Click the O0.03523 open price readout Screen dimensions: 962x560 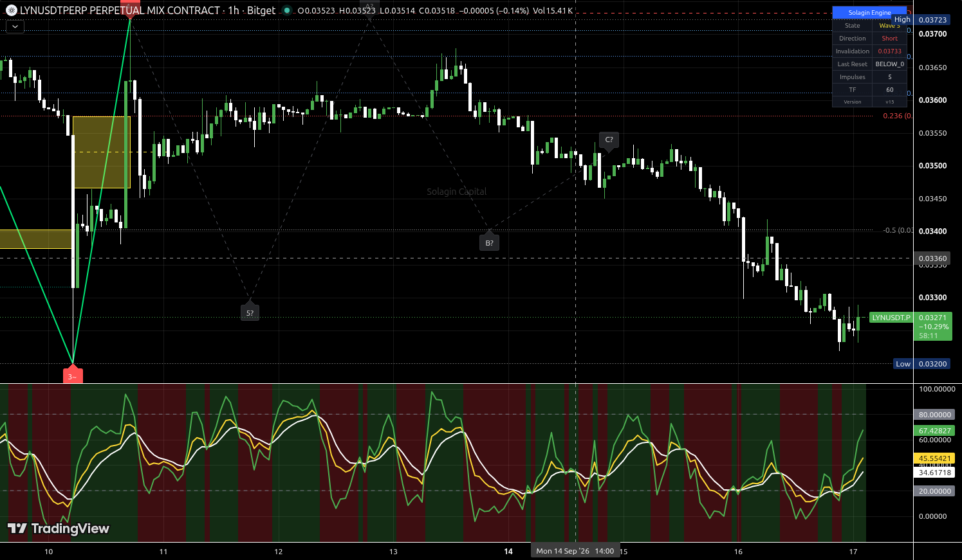pyautogui.click(x=317, y=11)
